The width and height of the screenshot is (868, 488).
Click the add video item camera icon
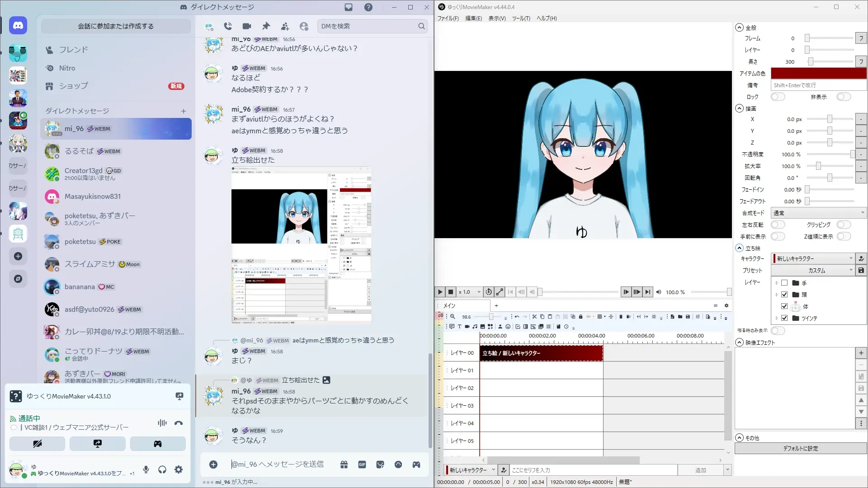point(467,326)
